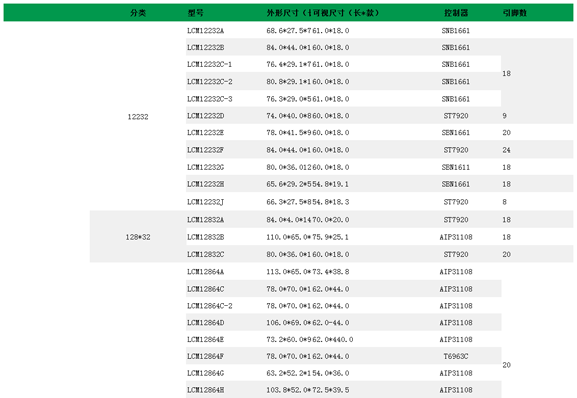Click the 引脚数 column header
The image size is (577, 398).
pyautogui.click(x=514, y=13)
